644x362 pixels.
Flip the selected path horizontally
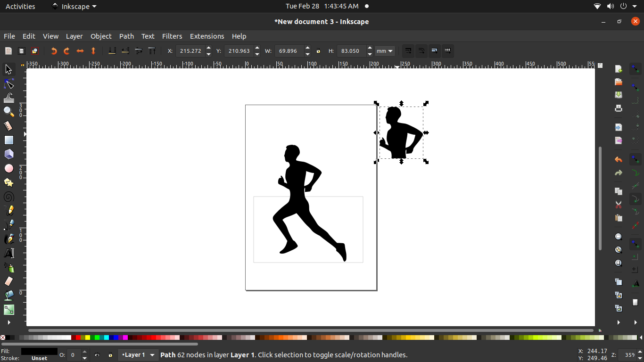(x=80, y=51)
